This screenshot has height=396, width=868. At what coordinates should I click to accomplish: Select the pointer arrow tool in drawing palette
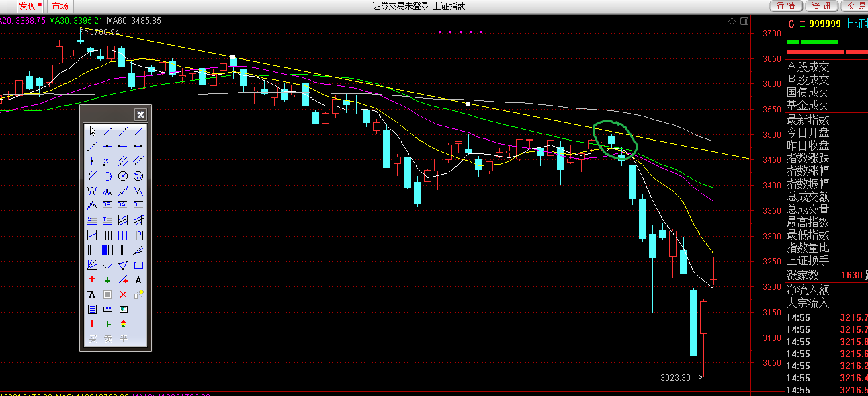tap(92, 131)
